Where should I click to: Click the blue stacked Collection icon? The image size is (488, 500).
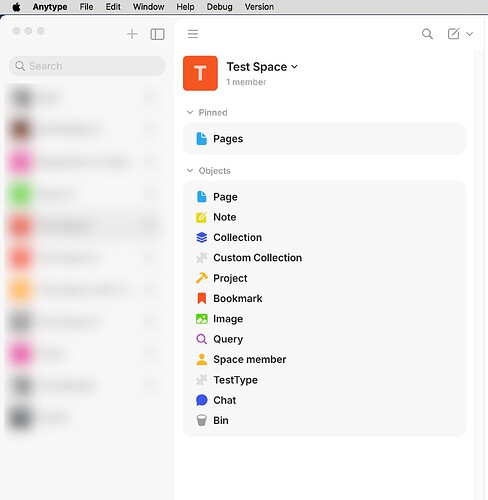[x=201, y=237]
